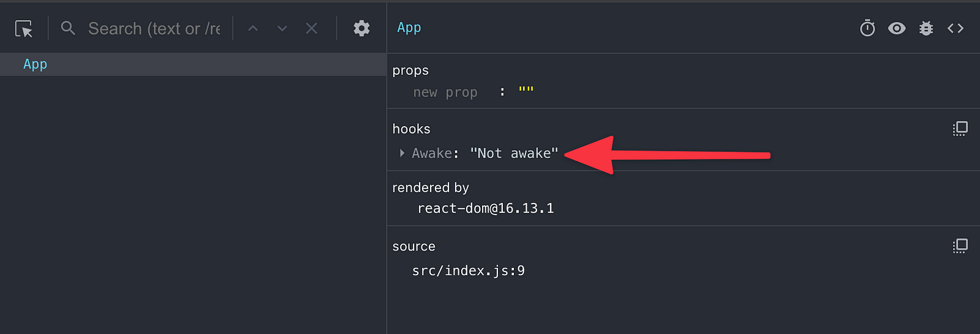The width and height of the screenshot is (980, 334).
Task: Activate the select element inspector tool
Action: 24,29
